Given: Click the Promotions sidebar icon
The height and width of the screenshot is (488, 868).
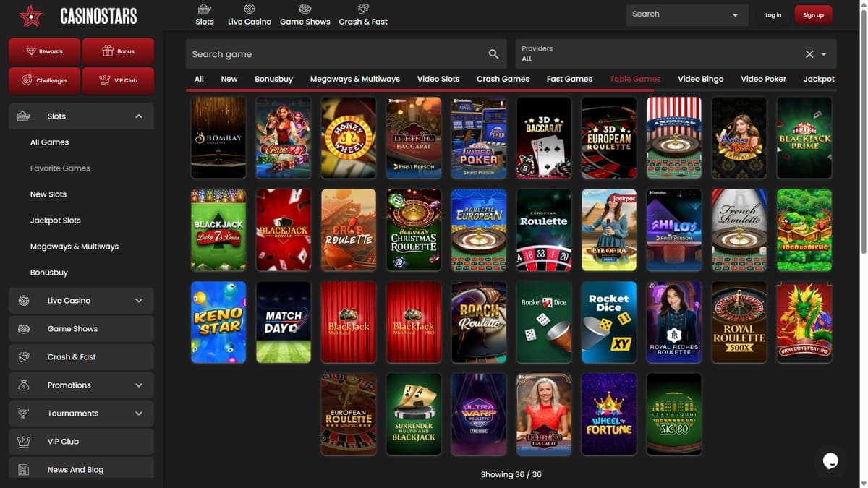Looking at the screenshot, I should pos(24,385).
